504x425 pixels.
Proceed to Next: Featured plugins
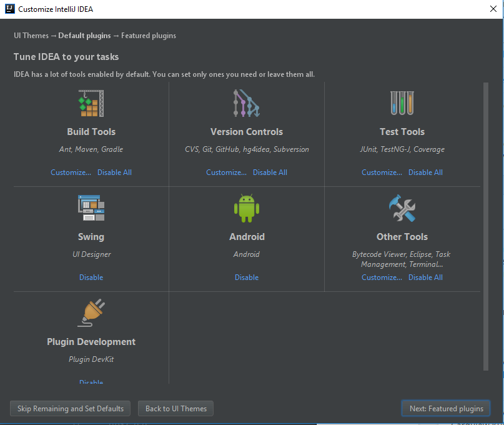click(446, 409)
